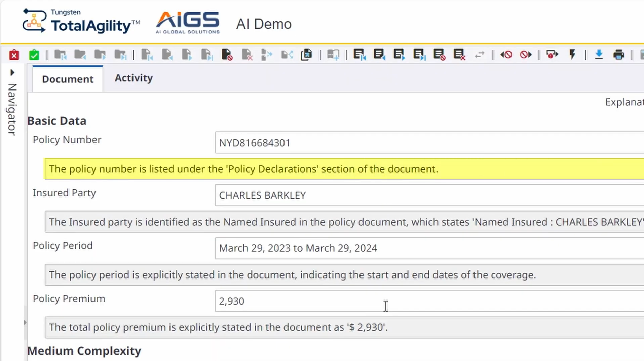Click the next invalid field icon
The height and width of the screenshot is (361, 644).
click(526, 55)
